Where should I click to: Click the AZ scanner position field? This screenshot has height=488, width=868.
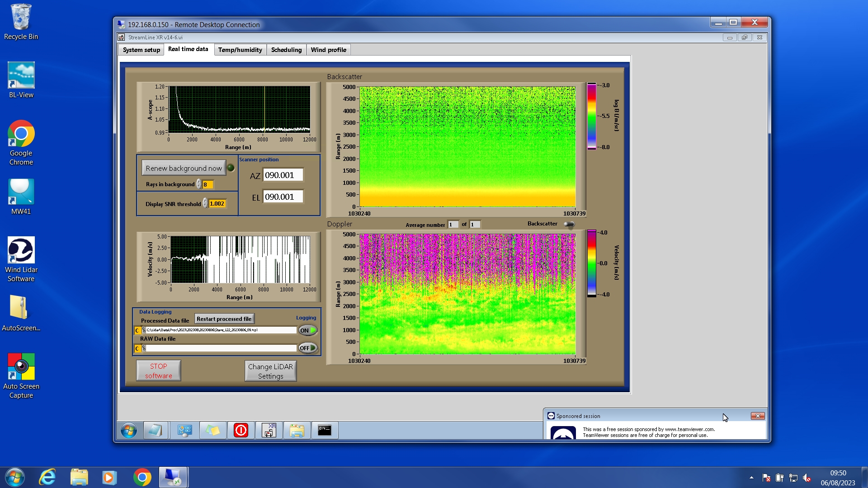pyautogui.click(x=283, y=175)
